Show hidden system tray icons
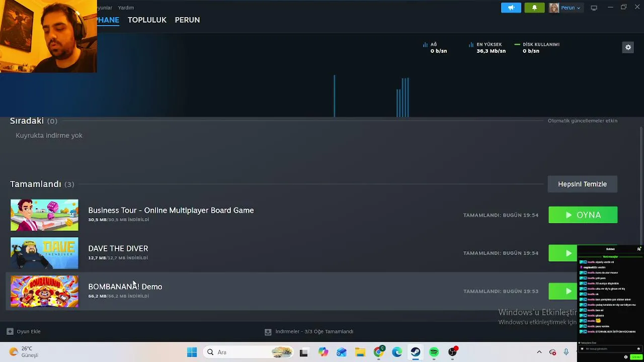 (539, 352)
